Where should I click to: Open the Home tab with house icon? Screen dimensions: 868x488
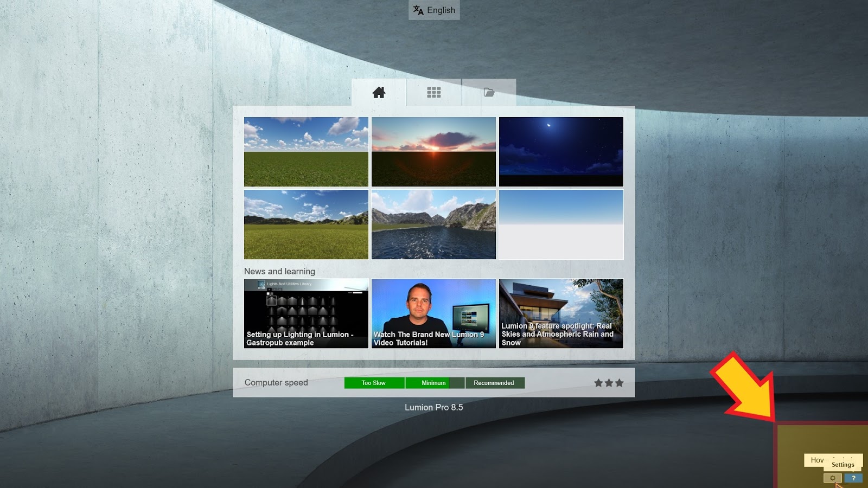[379, 92]
